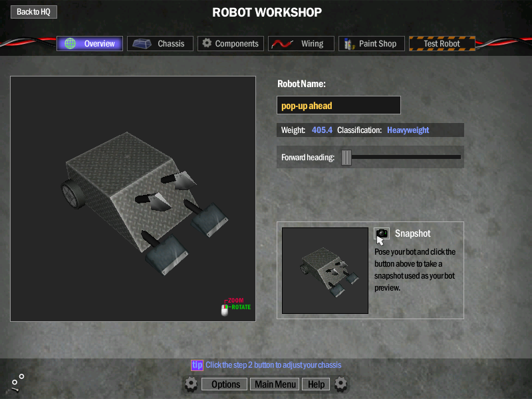Click the Forward heading slider track
This screenshot has height=399, width=532.
point(406,157)
